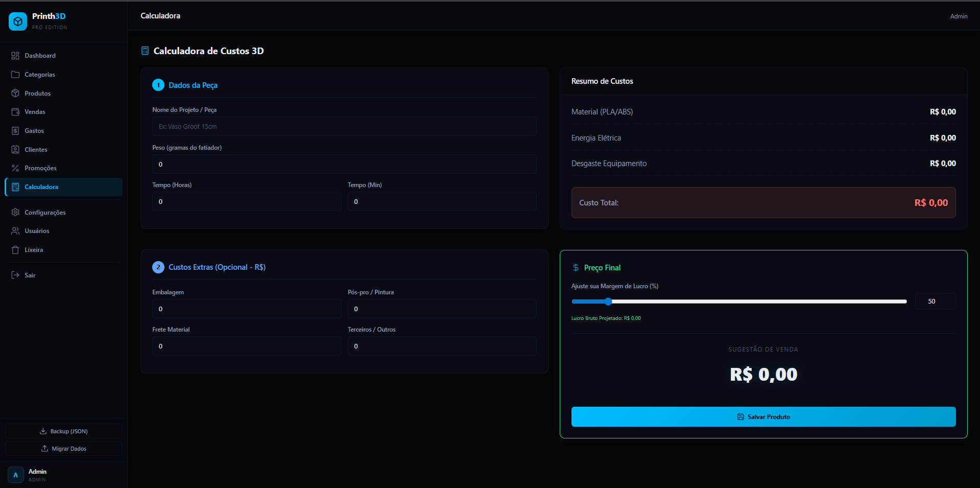Click the Energia Elétrica row label

pos(596,138)
